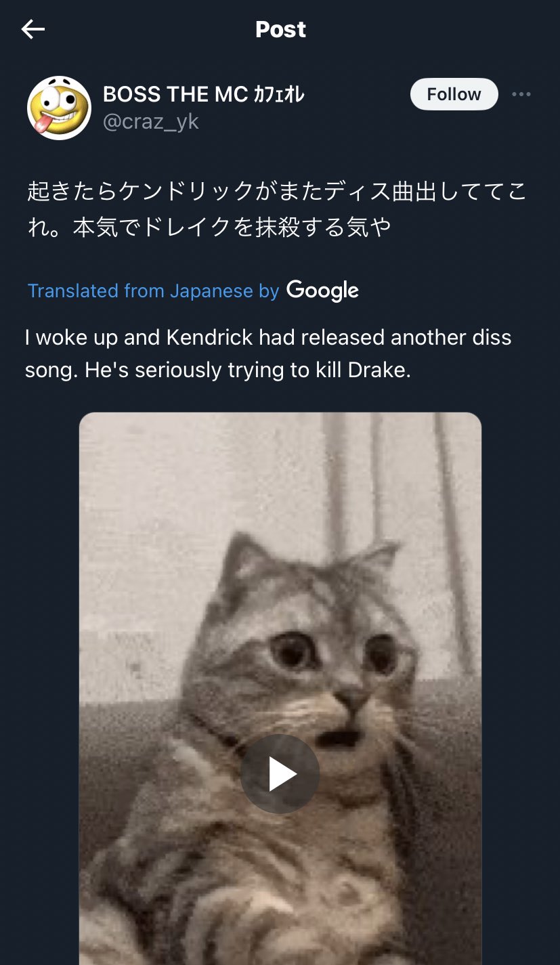
Task: Open more options via three-dot icon
Action: [521, 94]
